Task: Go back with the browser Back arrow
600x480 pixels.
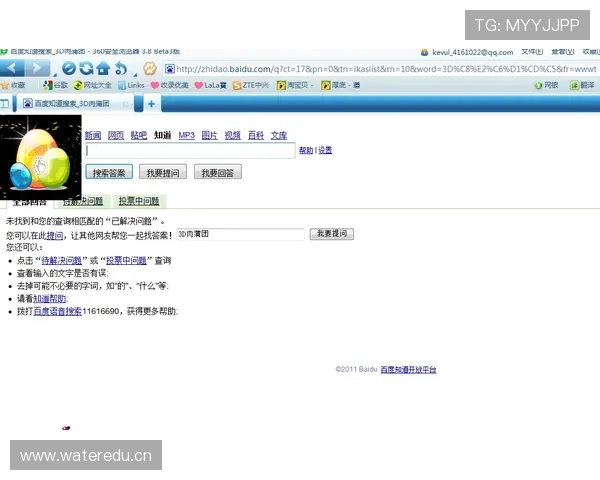Action: click(x=11, y=69)
